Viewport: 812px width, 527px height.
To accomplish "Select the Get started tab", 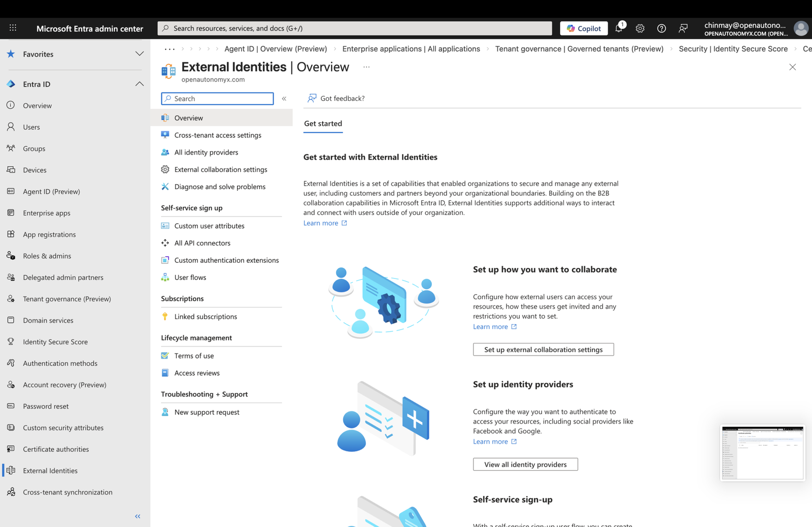I will (323, 124).
